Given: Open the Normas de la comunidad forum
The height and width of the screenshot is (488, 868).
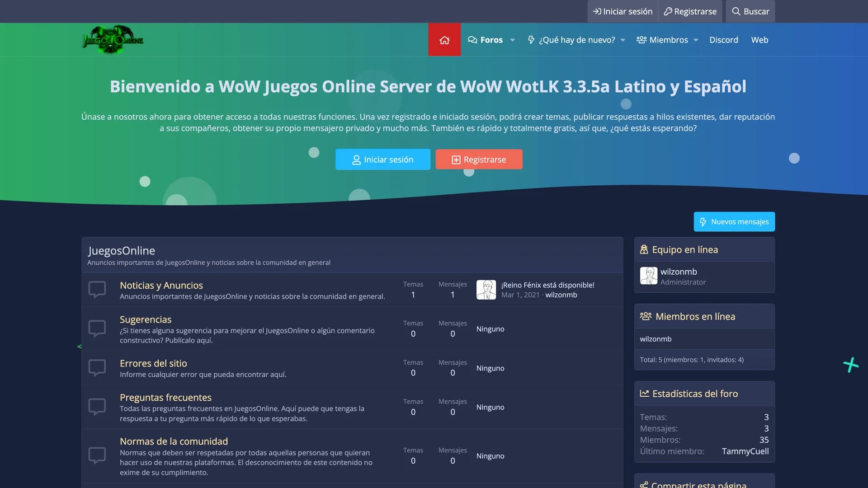Looking at the screenshot, I should point(174,441).
